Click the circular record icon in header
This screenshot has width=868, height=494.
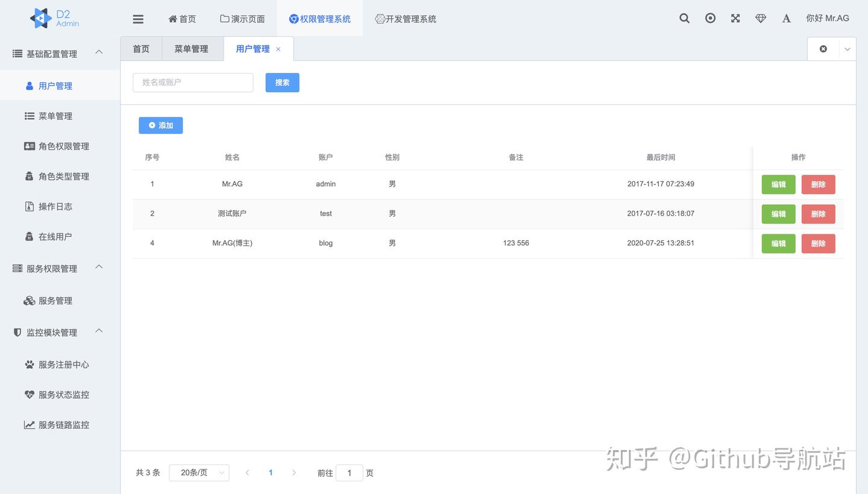pyautogui.click(x=710, y=18)
